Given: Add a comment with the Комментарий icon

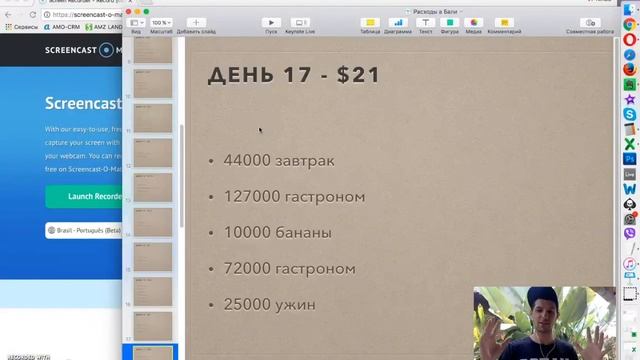Looking at the screenshot, I should 504,23.
